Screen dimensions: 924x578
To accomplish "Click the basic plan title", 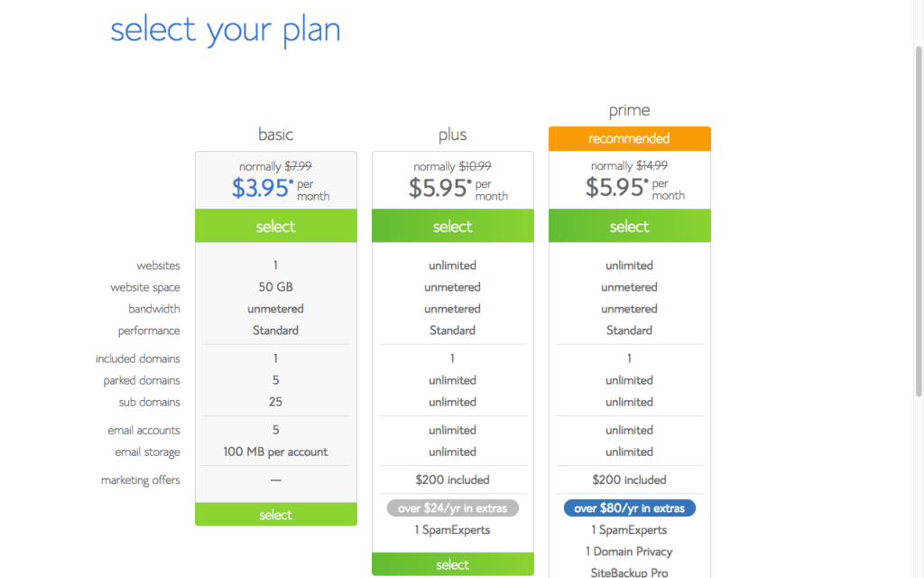I will (x=276, y=135).
